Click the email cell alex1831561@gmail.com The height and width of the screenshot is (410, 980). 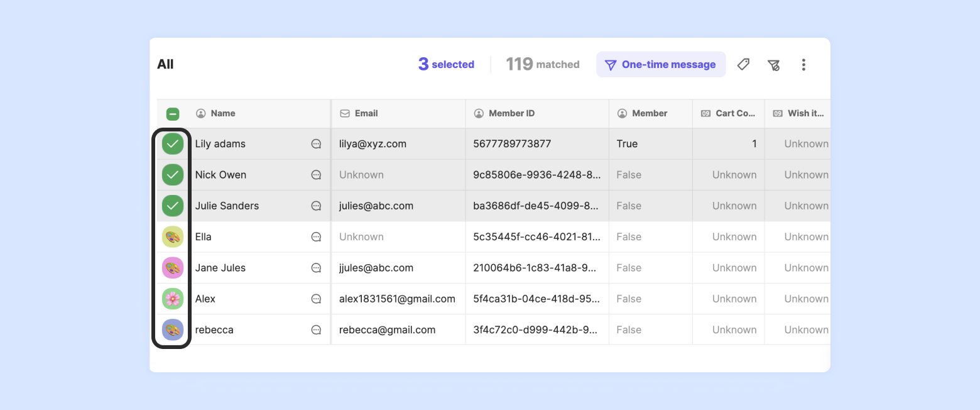pyautogui.click(x=397, y=299)
